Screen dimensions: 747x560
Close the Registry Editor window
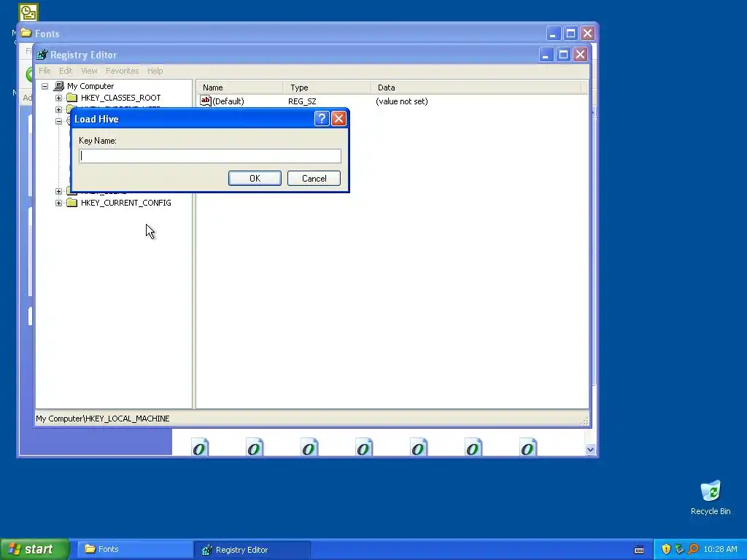(x=580, y=54)
